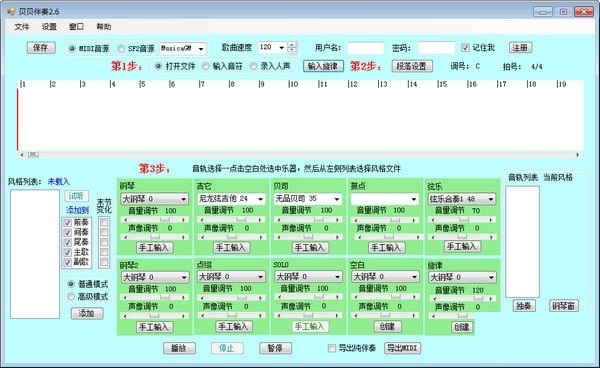Click the 段落设置 button
Screen dimensions: 600x368
[412, 66]
